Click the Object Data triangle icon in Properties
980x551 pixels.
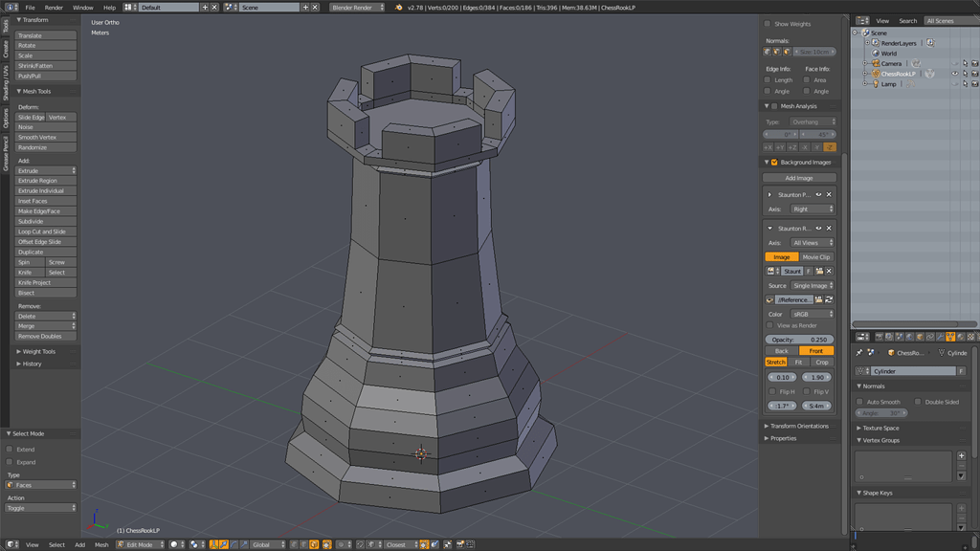(x=950, y=337)
